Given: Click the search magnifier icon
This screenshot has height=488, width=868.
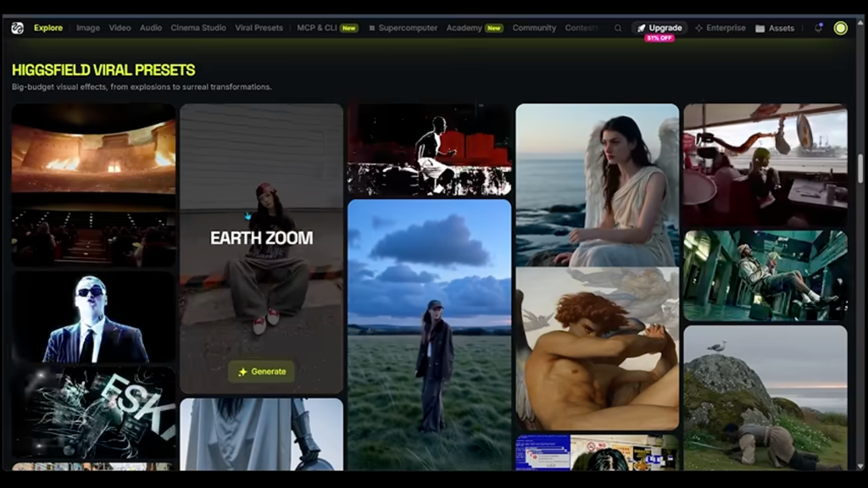Looking at the screenshot, I should 618,28.
